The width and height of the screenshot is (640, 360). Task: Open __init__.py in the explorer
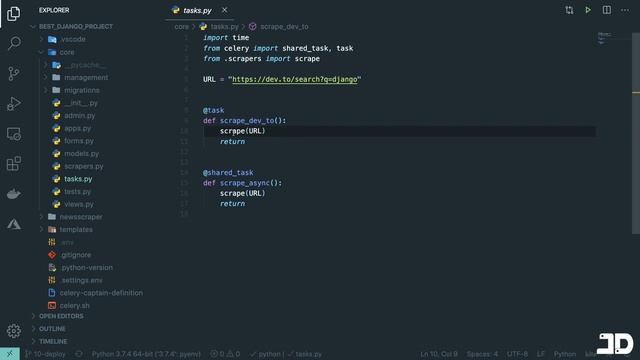point(81,103)
